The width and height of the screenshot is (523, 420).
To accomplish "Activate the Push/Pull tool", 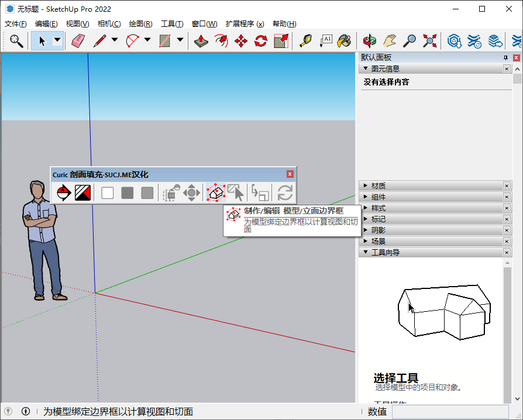I will pos(201,41).
